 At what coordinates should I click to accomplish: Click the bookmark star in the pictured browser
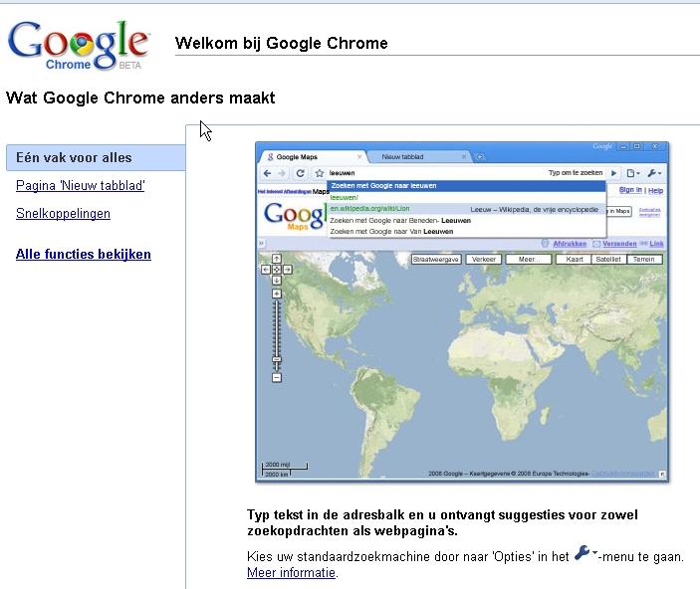pyautogui.click(x=320, y=173)
